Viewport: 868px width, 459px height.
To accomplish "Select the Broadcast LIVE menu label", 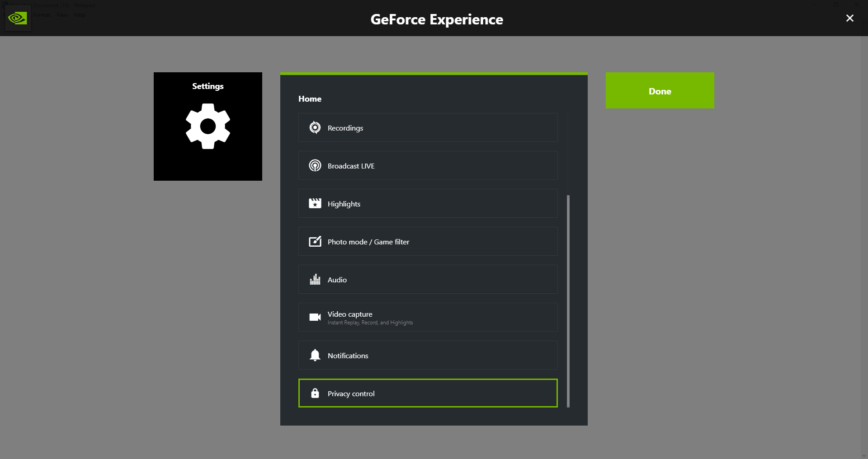I will [351, 166].
